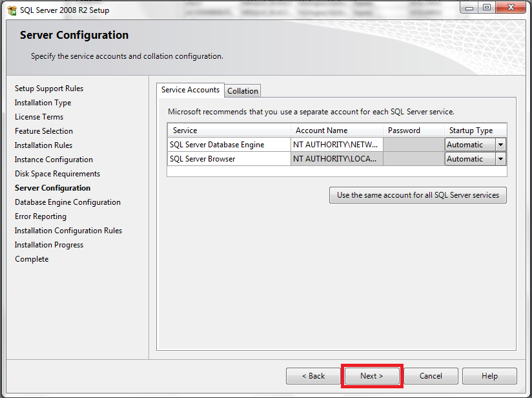Select the Password column header
The image size is (532, 398).
414,131
